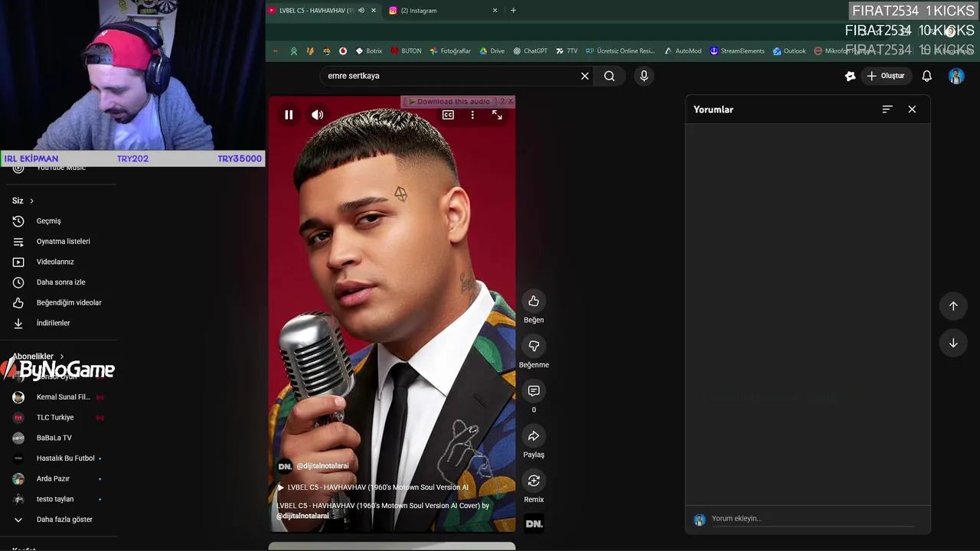Open the Oluştur create button
Viewport: 980px width, 551px height.
886,76
